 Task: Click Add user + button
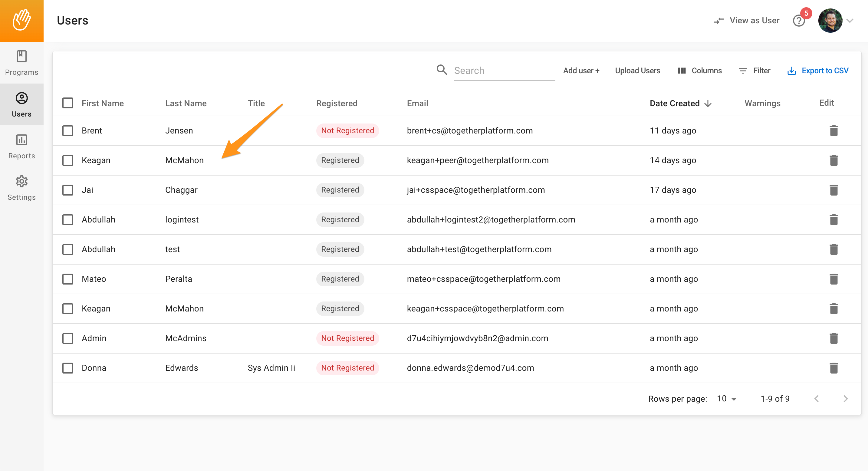(581, 71)
